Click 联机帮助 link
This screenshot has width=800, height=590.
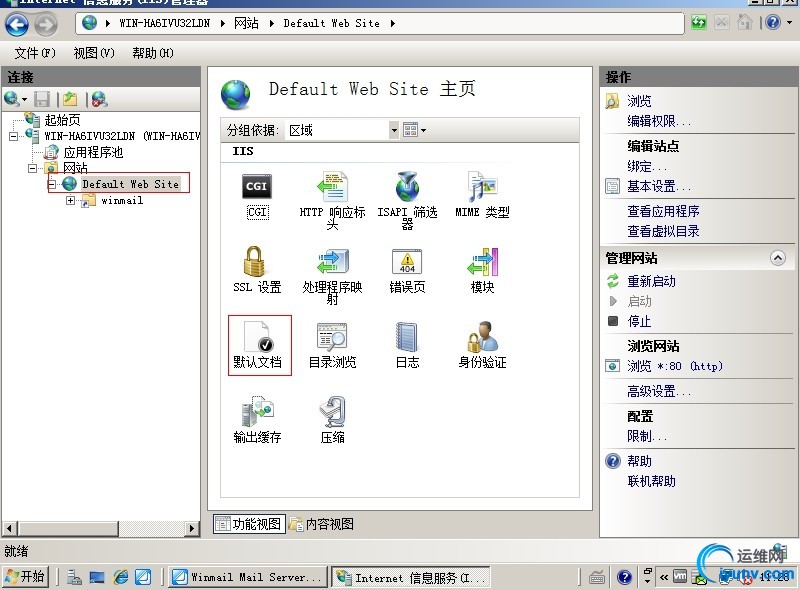[652, 481]
